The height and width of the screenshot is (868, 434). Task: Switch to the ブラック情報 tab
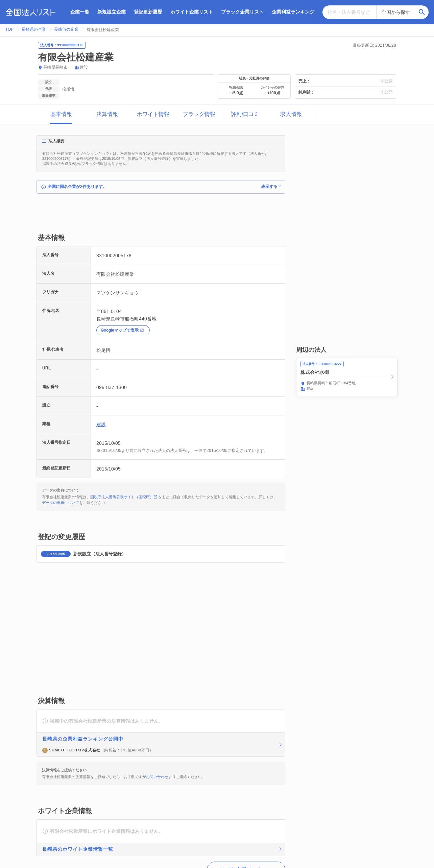click(x=199, y=114)
